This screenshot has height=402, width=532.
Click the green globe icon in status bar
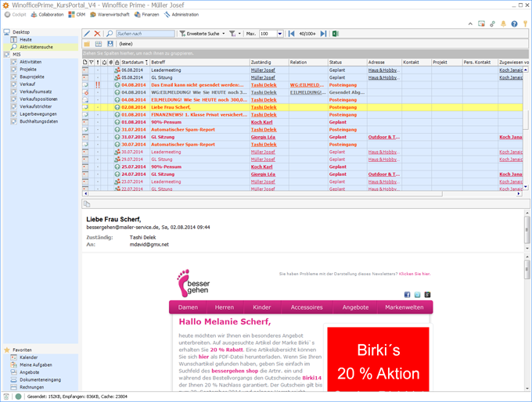point(18,397)
